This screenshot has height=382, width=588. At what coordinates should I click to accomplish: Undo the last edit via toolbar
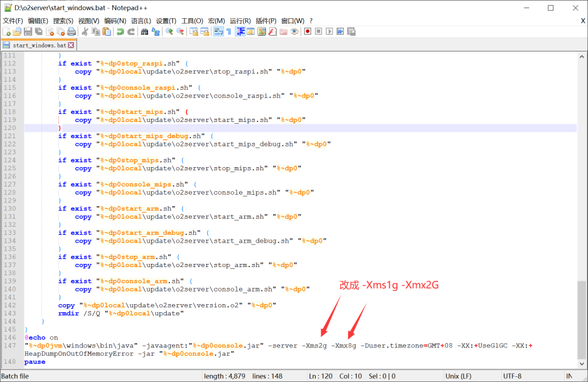pos(120,31)
